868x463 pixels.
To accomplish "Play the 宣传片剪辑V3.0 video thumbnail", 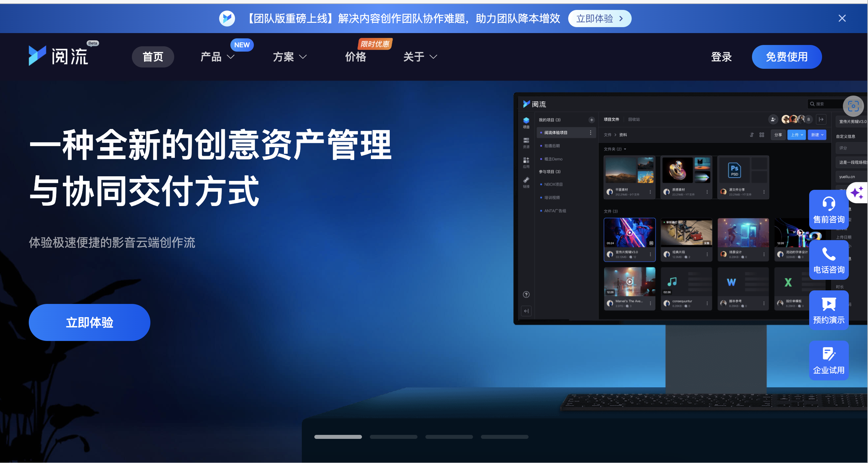I will pos(629,233).
